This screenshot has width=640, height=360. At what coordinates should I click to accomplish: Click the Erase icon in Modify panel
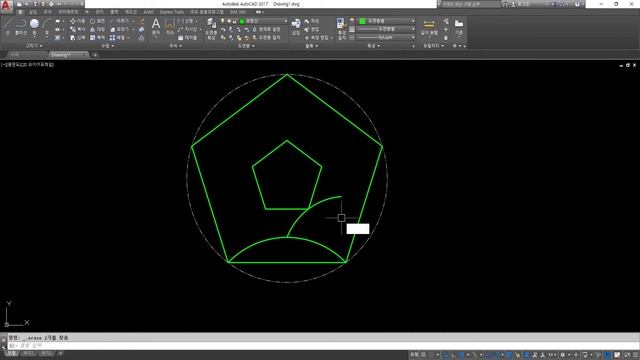point(141,21)
